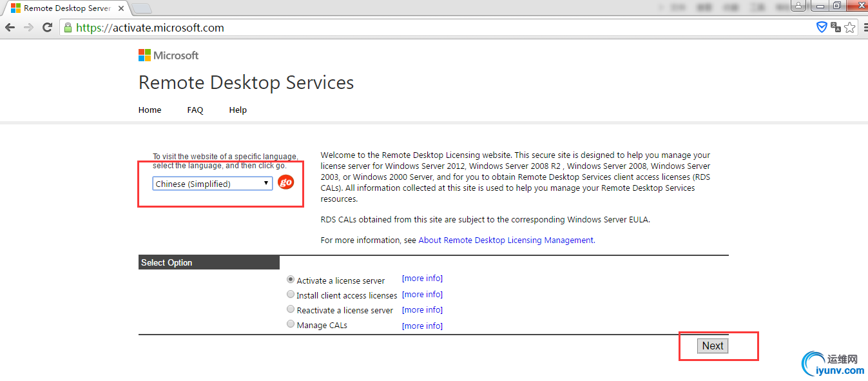Restore down the Chrome window
This screenshot has width=868, height=381.
pos(836,6)
